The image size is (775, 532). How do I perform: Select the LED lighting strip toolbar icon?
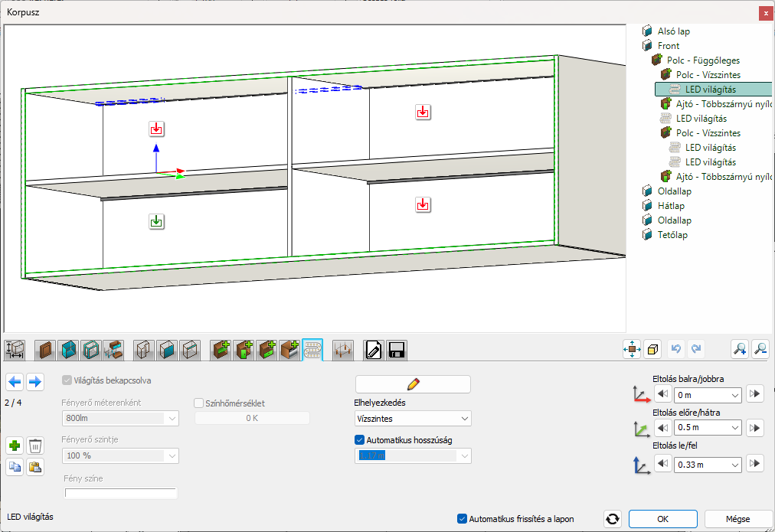pyautogui.click(x=312, y=350)
